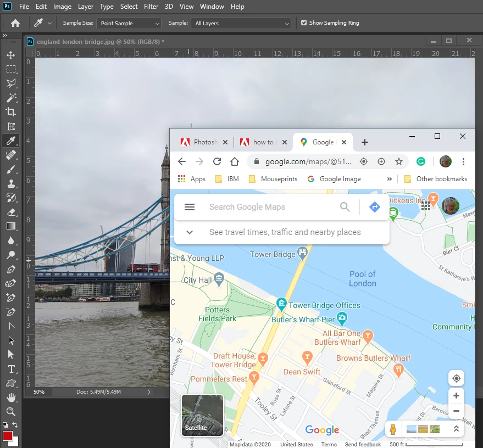The image size is (483, 448).
Task: Select the Eraser tool
Action: coord(11,212)
